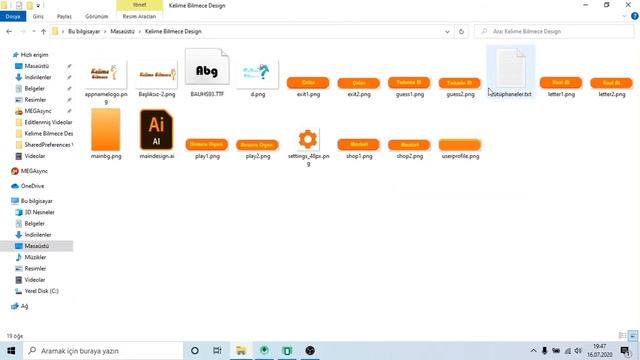Open the Dosya ribbon tab
Viewport: 640px width, 360px height.
coord(13,16)
